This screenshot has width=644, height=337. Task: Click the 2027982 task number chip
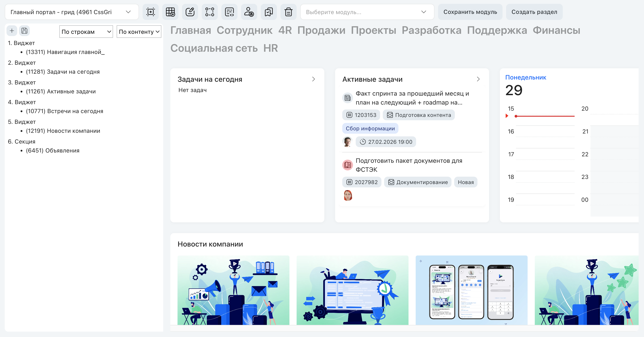pos(362,182)
